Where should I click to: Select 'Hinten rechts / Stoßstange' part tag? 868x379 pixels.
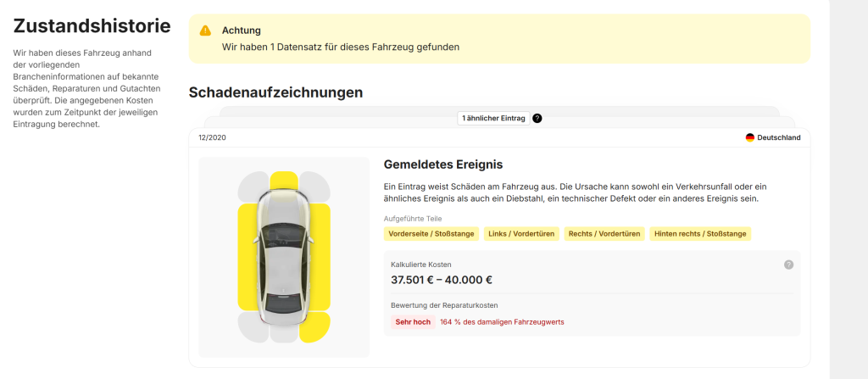pos(700,234)
